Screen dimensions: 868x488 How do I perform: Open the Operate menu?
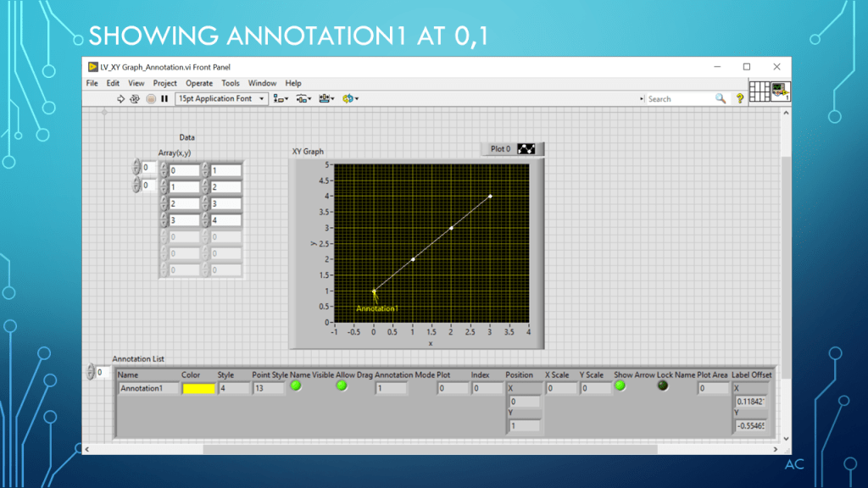[199, 83]
